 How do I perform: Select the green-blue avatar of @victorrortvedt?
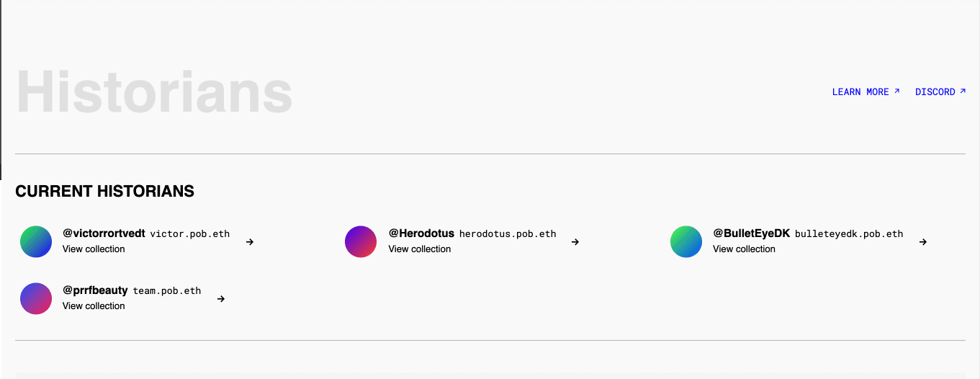tap(36, 242)
